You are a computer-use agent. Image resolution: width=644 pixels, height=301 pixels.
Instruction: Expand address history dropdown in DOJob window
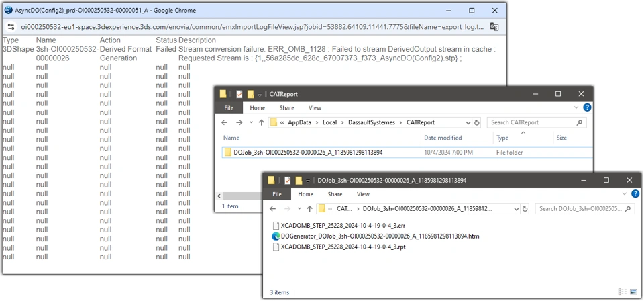pos(517,209)
